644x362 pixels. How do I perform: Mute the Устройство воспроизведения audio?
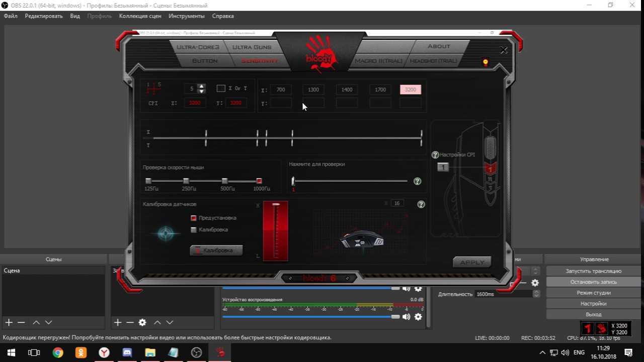406,317
